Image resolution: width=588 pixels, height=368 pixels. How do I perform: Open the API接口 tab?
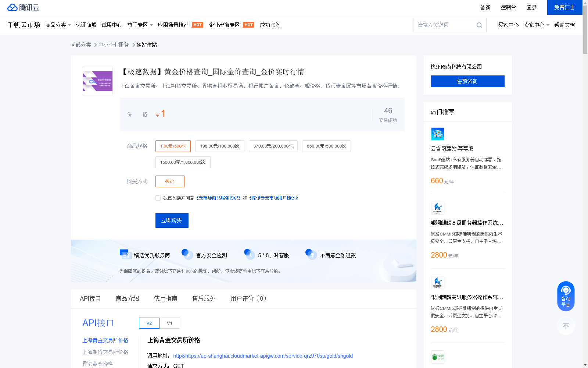coord(90,298)
